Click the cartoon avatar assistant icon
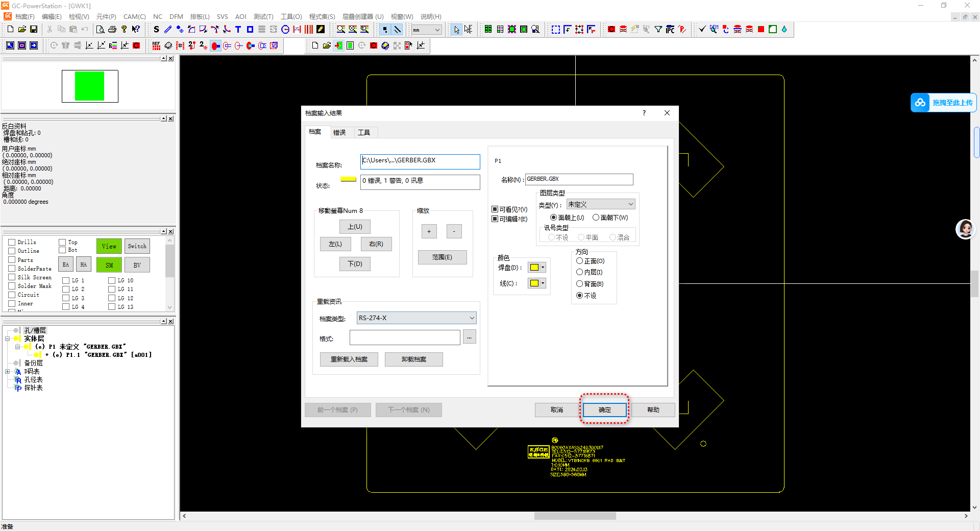 965,229
